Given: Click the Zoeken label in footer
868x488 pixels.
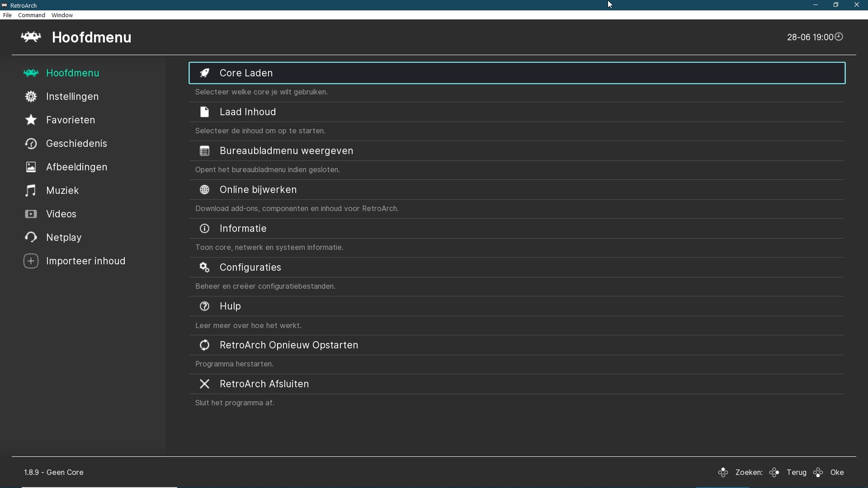Looking at the screenshot, I should 749,473.
